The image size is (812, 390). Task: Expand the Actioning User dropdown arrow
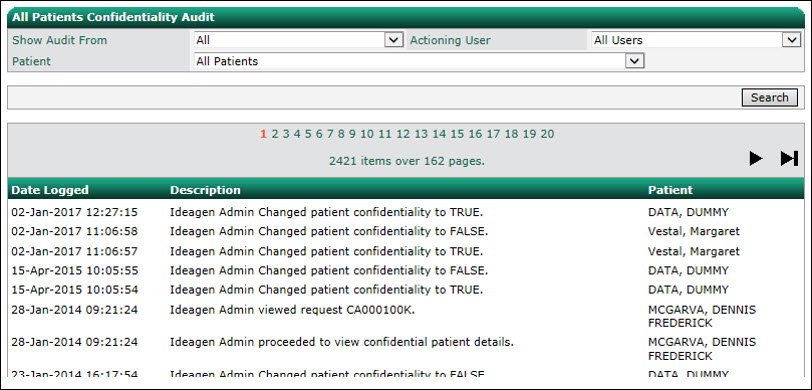tap(791, 40)
